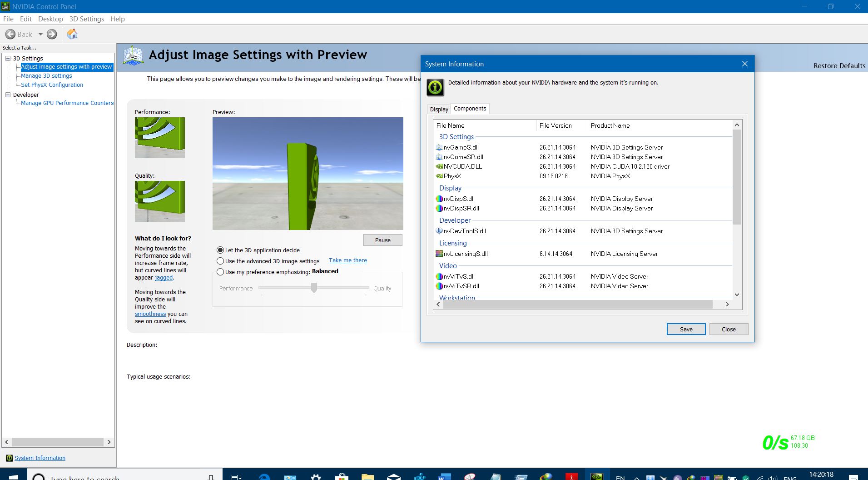Image resolution: width=868 pixels, height=480 pixels.
Task: Pause the 3D preview animation
Action: coord(383,240)
